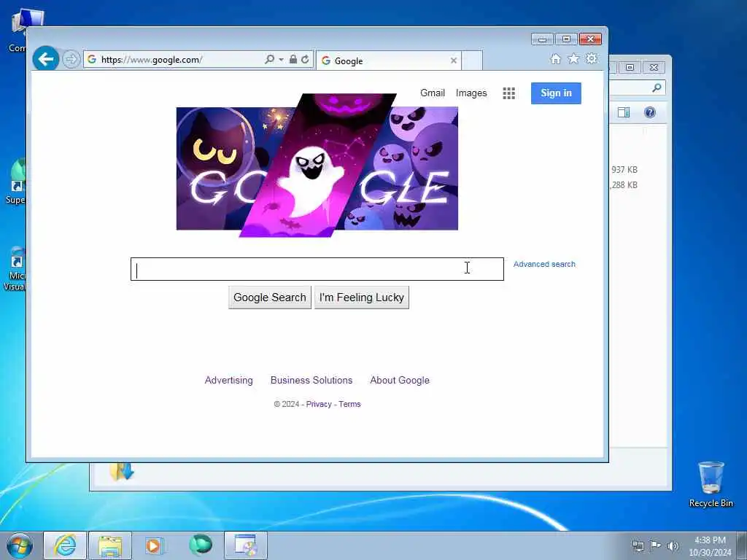Open the About Google link

click(400, 380)
